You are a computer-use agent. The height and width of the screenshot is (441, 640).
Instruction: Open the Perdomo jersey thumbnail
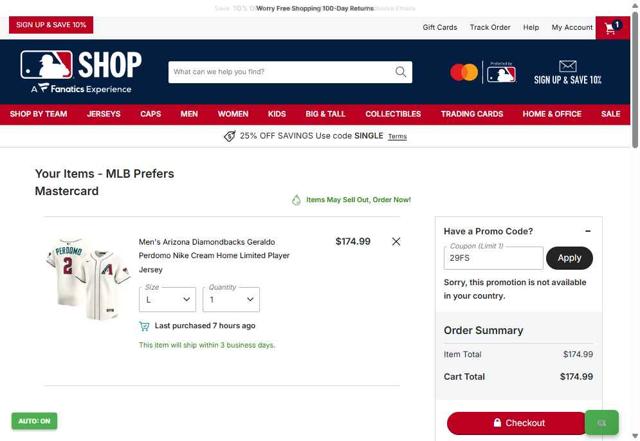coord(88,278)
